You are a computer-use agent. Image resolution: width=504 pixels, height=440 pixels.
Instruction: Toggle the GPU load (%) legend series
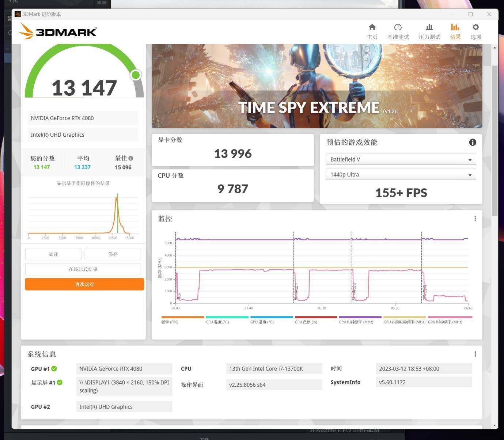click(316, 320)
